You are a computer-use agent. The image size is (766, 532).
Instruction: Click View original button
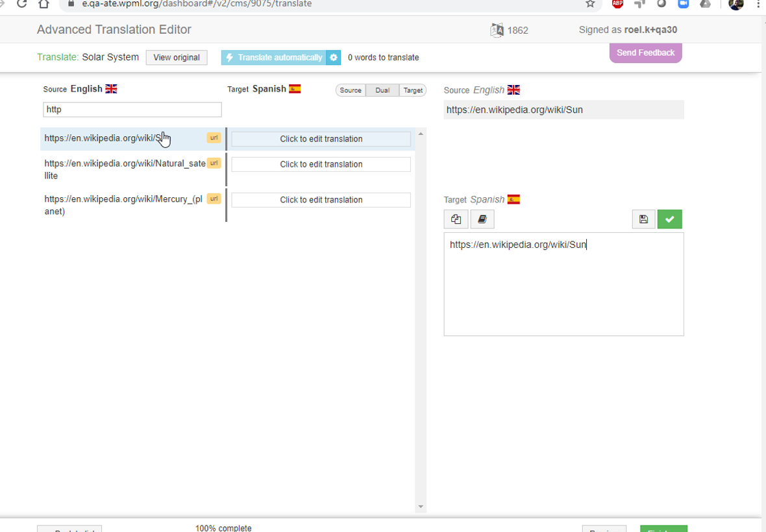tap(177, 58)
